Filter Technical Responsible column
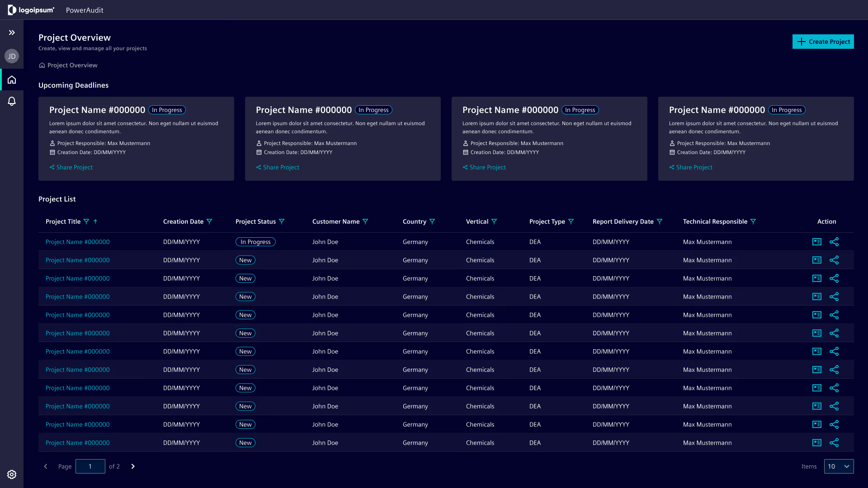Image resolution: width=868 pixels, height=488 pixels. [753, 221]
